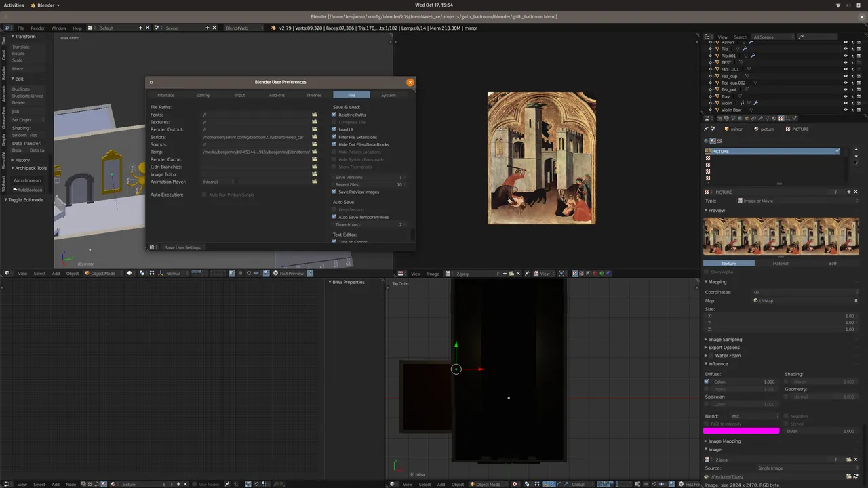This screenshot has height=488, width=868.
Task: Expand Image Sampling panel
Action: tap(724, 339)
